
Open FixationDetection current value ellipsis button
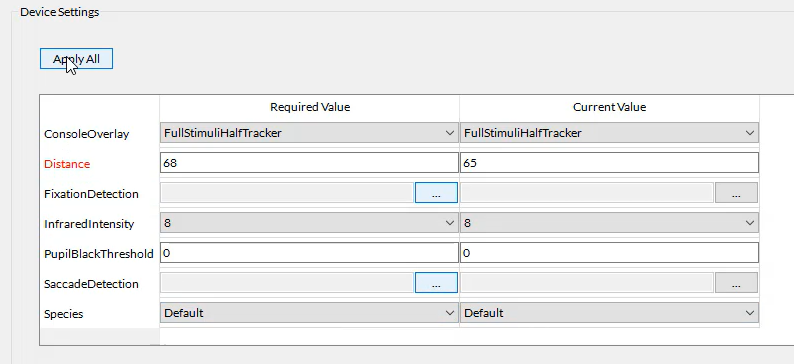[x=736, y=193]
